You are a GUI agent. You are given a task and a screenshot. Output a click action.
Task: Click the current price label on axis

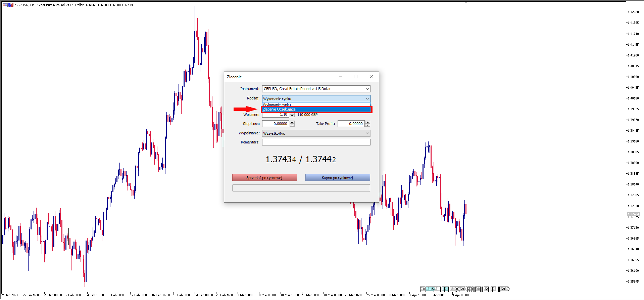[634, 214]
